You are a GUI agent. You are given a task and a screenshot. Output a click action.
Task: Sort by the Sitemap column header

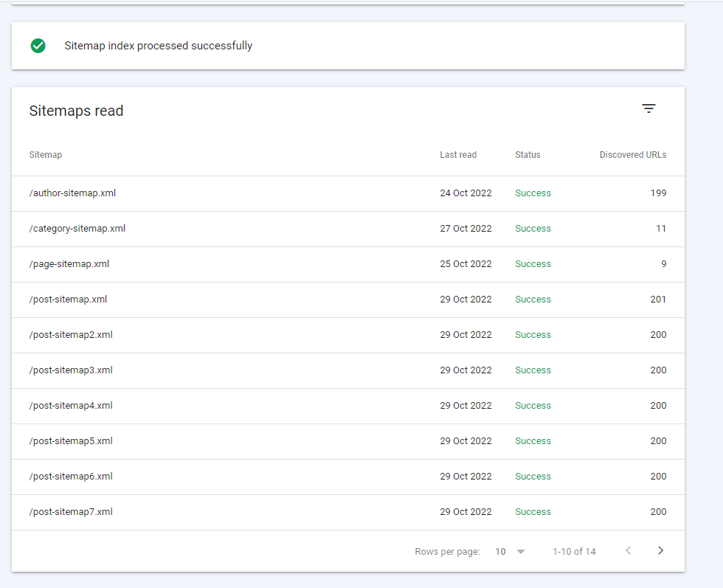46,155
